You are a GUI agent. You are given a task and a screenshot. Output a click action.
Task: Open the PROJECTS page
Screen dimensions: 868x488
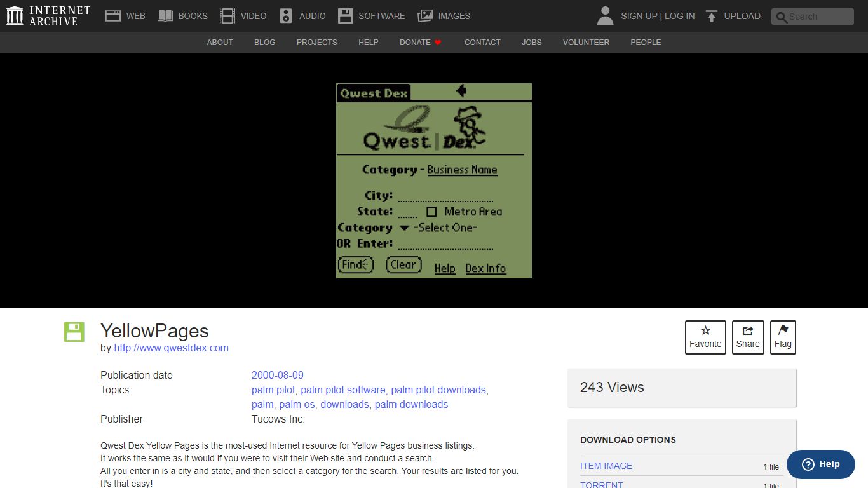[317, 43]
